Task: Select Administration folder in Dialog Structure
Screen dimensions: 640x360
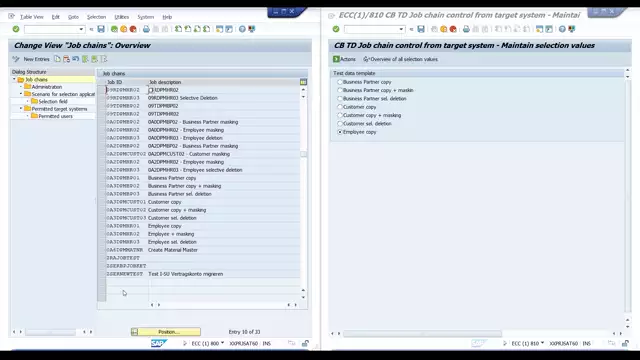Action: point(43,87)
